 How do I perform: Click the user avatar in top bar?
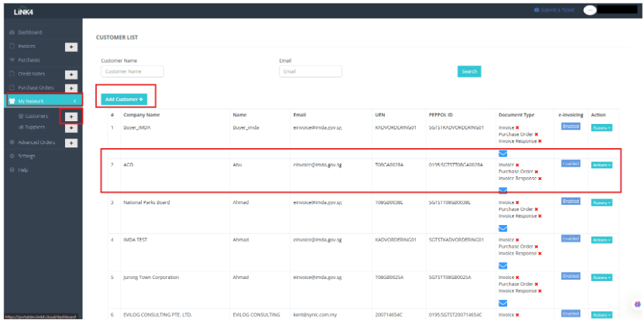(589, 10)
